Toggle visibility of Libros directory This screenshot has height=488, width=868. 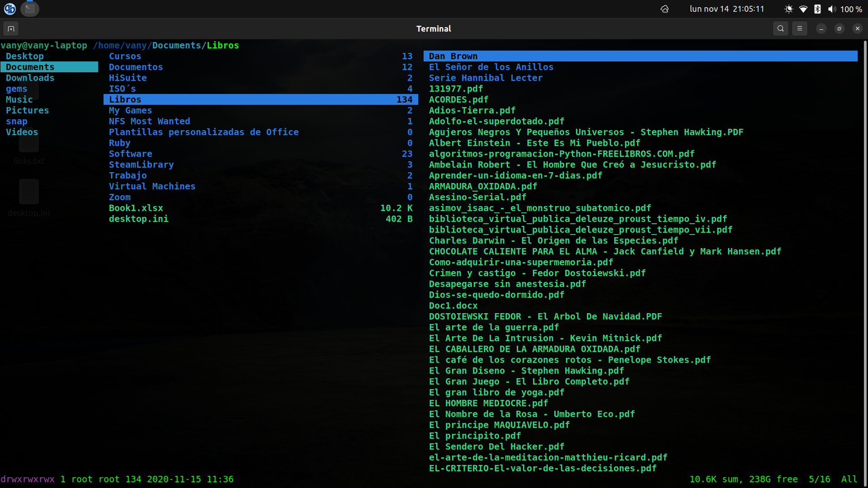coord(125,99)
